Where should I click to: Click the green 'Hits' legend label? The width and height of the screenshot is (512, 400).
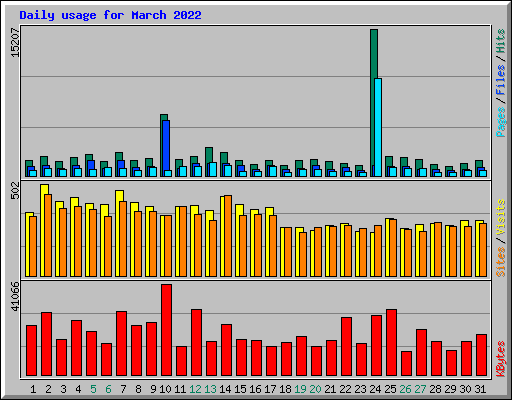(x=501, y=41)
